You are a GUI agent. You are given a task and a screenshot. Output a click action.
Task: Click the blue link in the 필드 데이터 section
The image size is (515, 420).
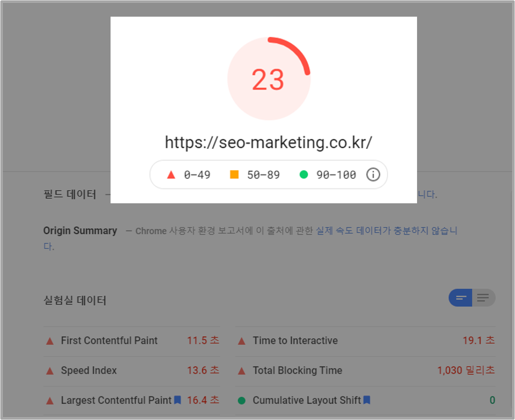[x=426, y=194]
